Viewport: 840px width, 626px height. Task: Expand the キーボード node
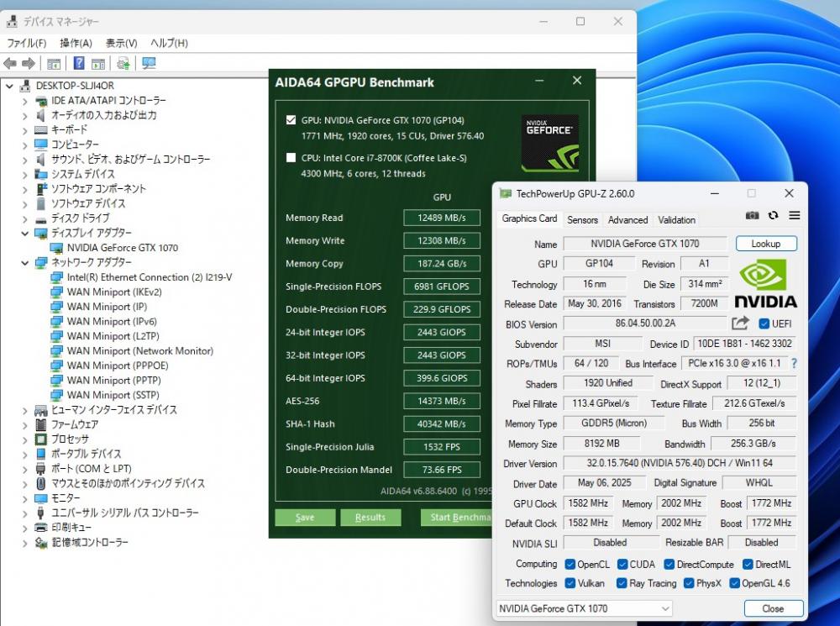[24, 130]
